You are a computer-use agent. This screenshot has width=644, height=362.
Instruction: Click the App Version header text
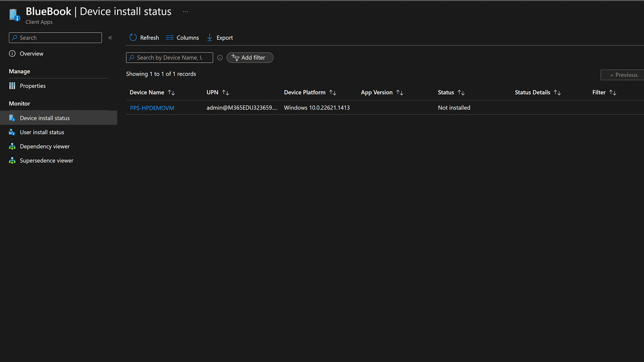(x=377, y=92)
